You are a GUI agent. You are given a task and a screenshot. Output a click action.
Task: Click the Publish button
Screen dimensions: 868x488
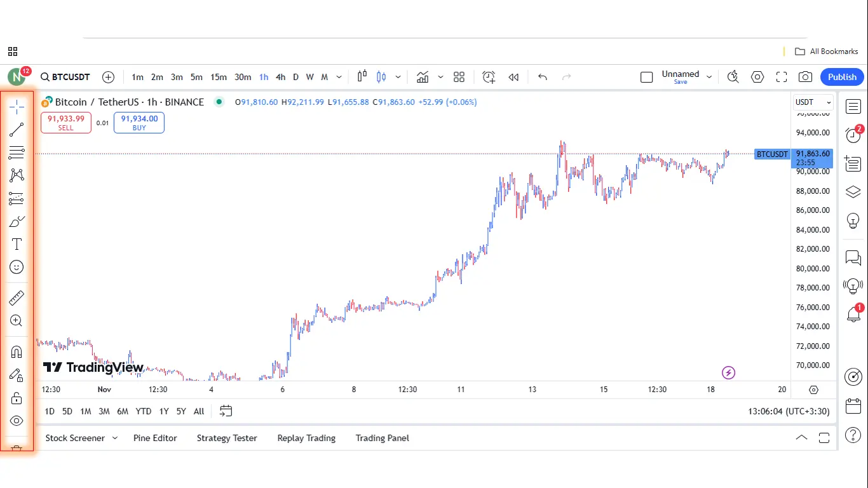pos(843,77)
